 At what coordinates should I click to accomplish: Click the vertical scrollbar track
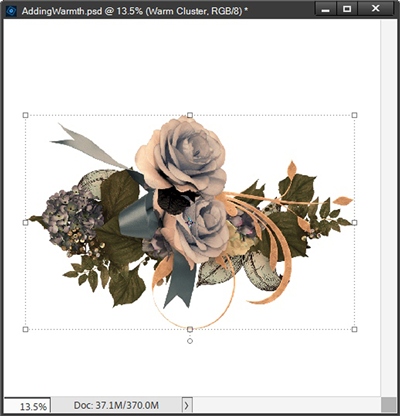[x=388, y=207]
